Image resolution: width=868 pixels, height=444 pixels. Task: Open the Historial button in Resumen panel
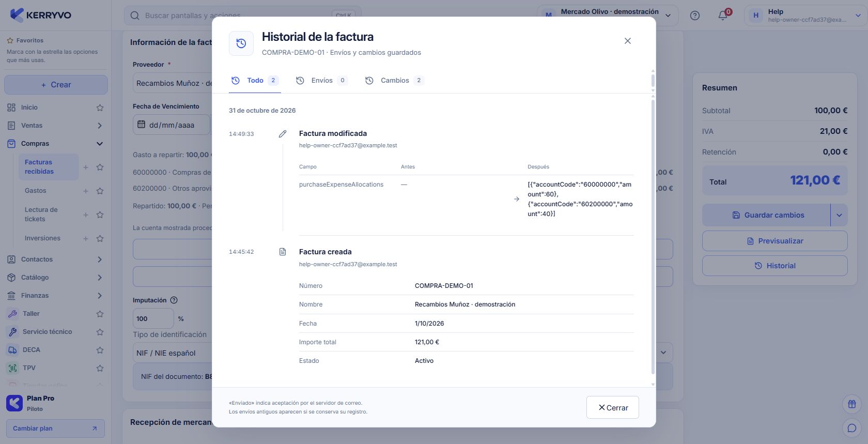point(775,266)
